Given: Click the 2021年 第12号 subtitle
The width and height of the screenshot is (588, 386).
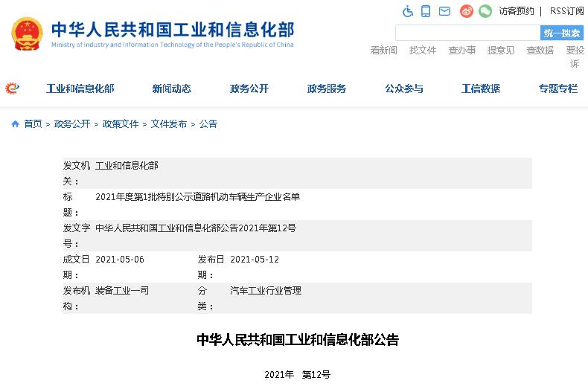Looking at the screenshot, I should (x=298, y=374).
